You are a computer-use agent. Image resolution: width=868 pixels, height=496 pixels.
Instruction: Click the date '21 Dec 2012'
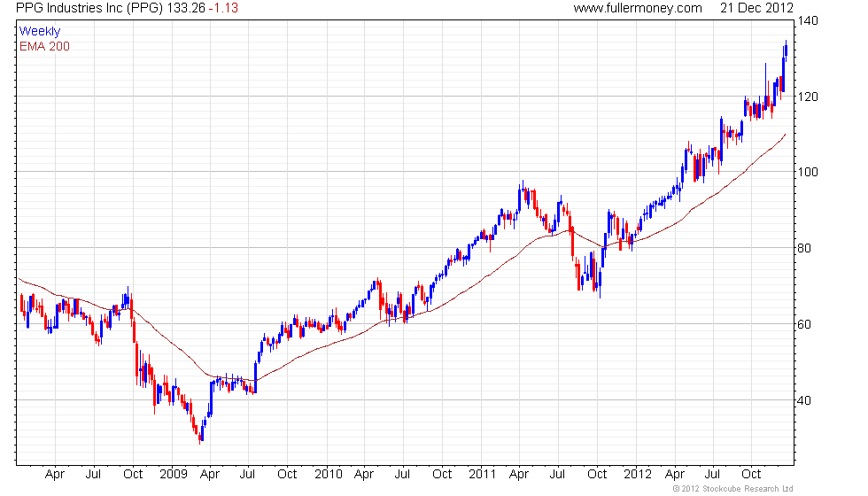tap(756, 8)
